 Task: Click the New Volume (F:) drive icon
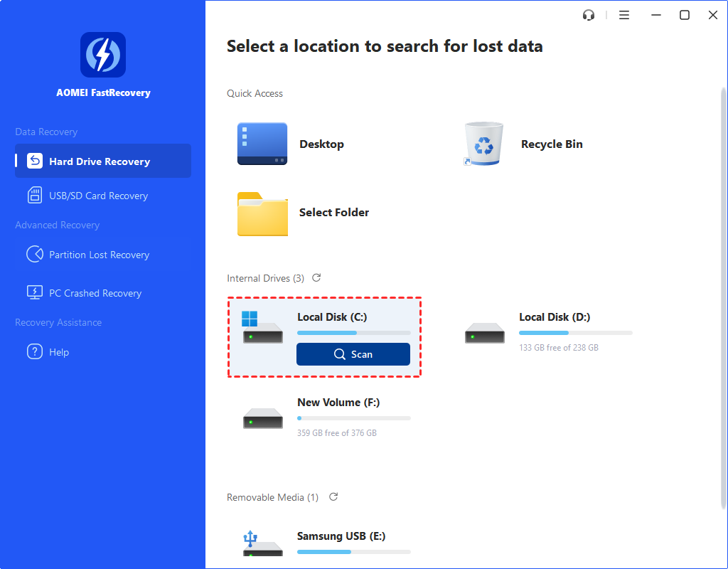point(263,418)
